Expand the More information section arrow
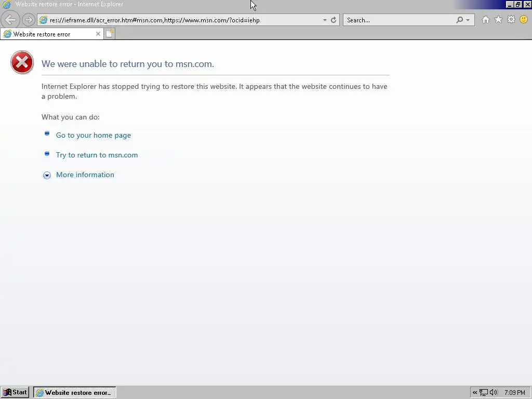Screen dimensions: 532x399 click(x=47, y=175)
